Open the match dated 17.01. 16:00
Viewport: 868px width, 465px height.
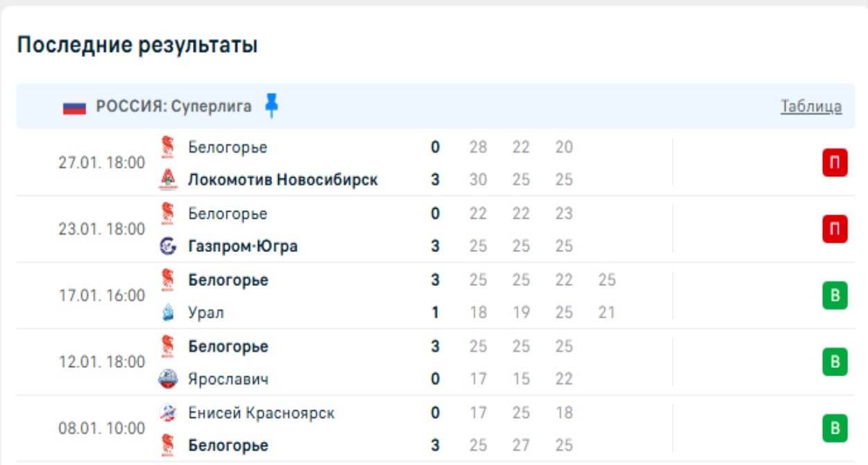tap(102, 296)
